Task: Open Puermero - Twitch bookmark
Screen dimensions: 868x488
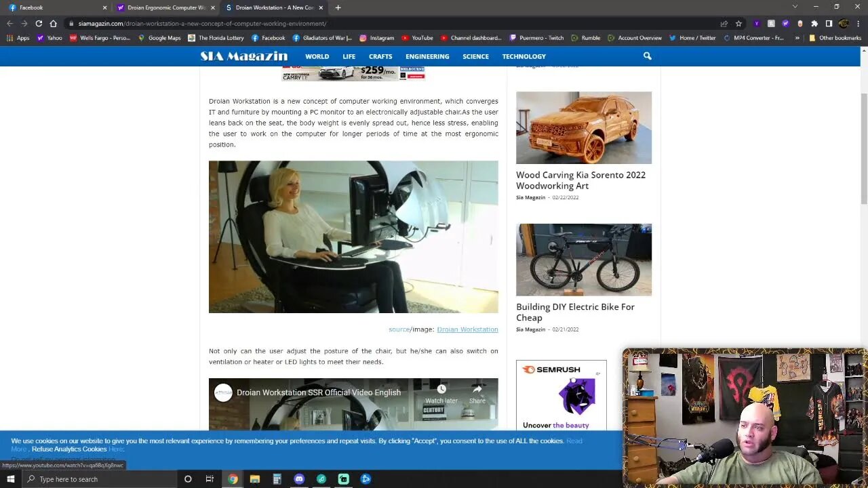Action: point(536,38)
